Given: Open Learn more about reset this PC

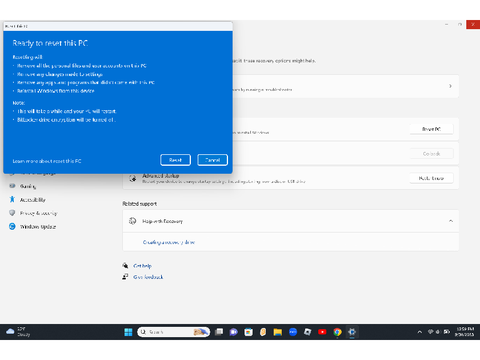Looking at the screenshot, I should [47, 161].
